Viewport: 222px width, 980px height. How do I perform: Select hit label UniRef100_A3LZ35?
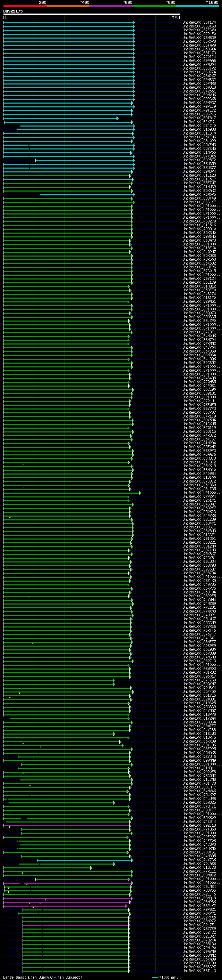199,488
